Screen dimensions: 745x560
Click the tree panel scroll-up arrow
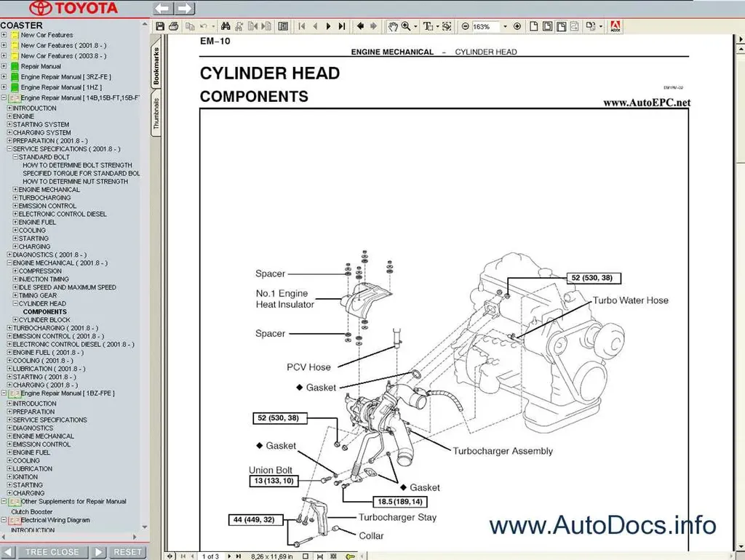(145, 24)
